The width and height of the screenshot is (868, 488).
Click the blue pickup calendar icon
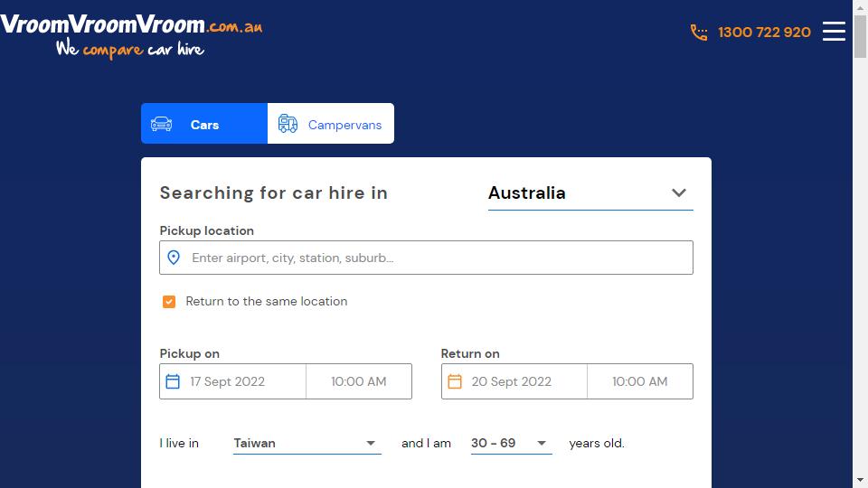[173, 381]
